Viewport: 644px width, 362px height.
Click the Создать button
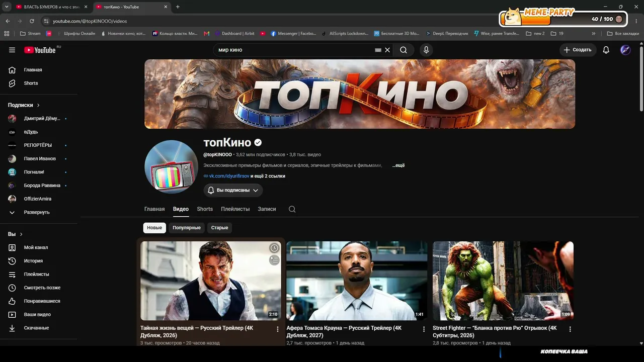(x=578, y=50)
